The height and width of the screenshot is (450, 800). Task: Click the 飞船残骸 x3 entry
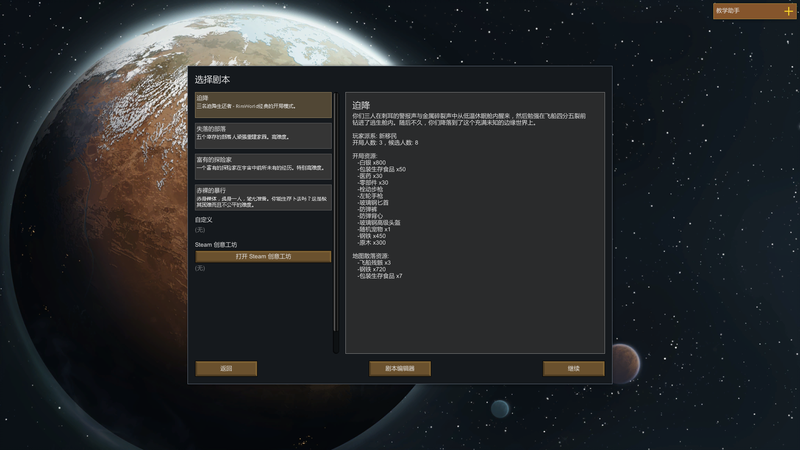tap(375, 263)
